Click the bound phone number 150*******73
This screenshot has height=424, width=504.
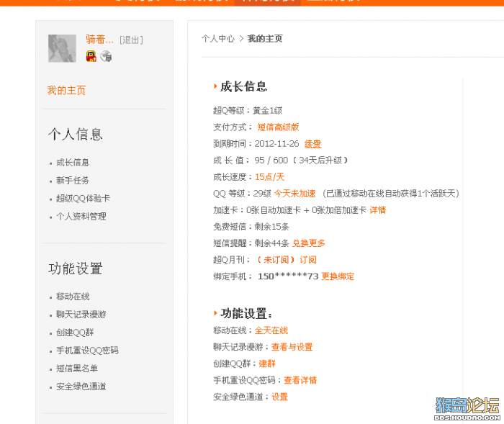point(288,276)
